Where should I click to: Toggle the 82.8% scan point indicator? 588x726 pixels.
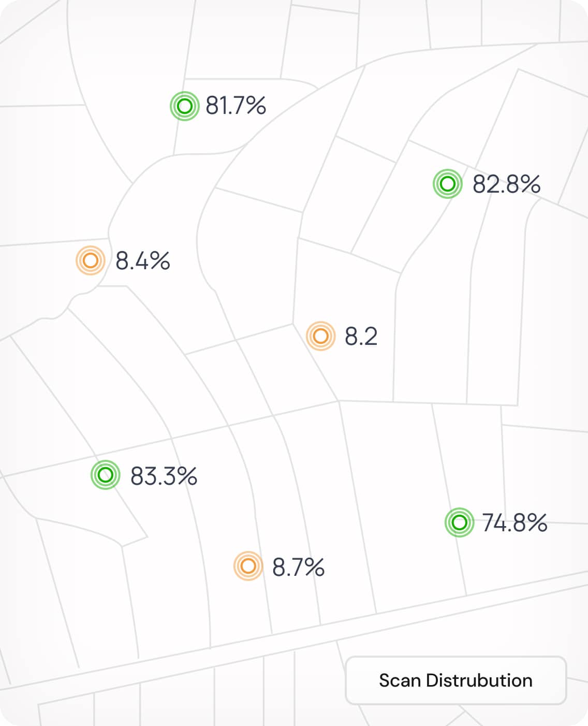[448, 184]
